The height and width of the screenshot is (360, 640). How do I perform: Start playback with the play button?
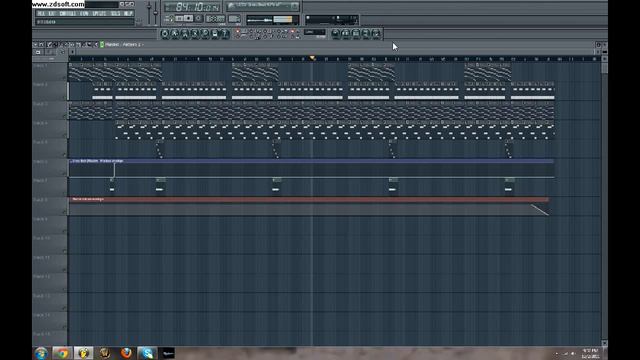coord(180,18)
